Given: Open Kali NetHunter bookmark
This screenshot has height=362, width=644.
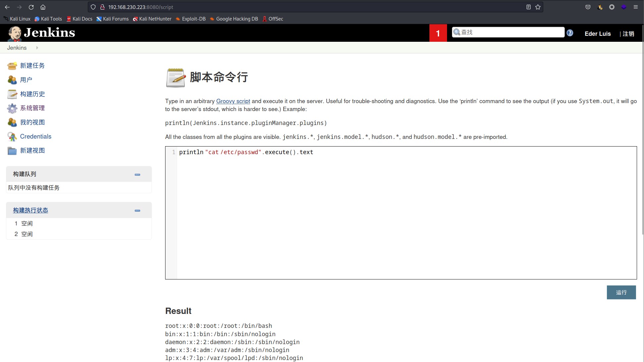Looking at the screenshot, I should pos(152,19).
